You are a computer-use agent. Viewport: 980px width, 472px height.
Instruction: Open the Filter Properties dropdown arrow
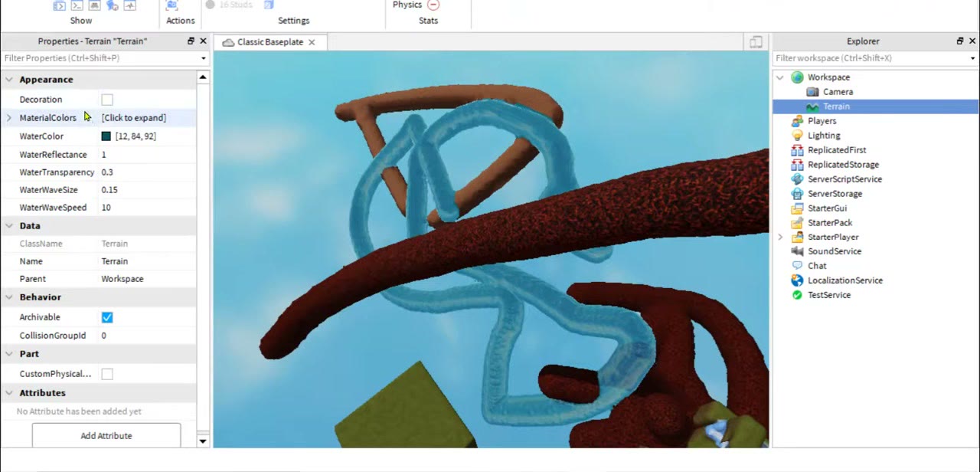pyautogui.click(x=204, y=58)
